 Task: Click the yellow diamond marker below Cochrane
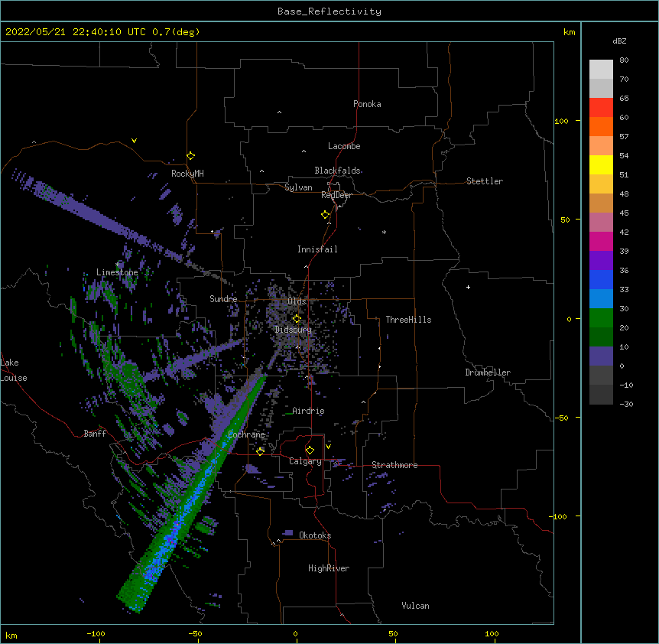pyautogui.click(x=260, y=451)
